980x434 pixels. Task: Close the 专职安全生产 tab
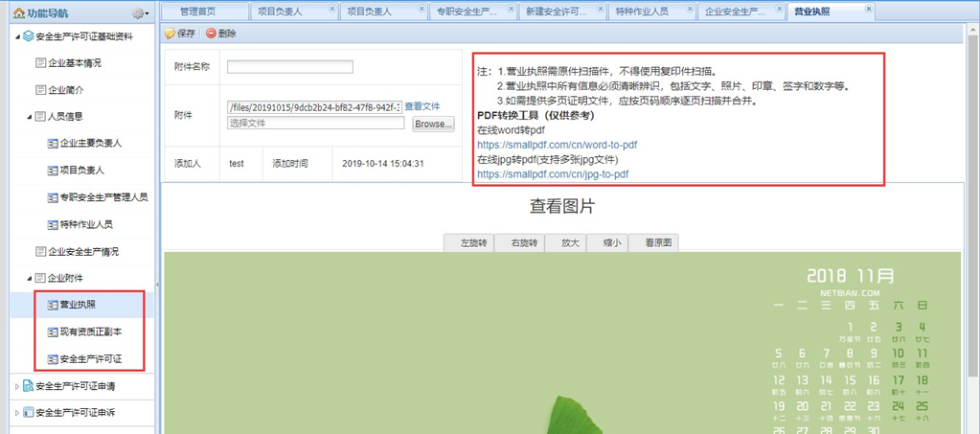coord(511,8)
